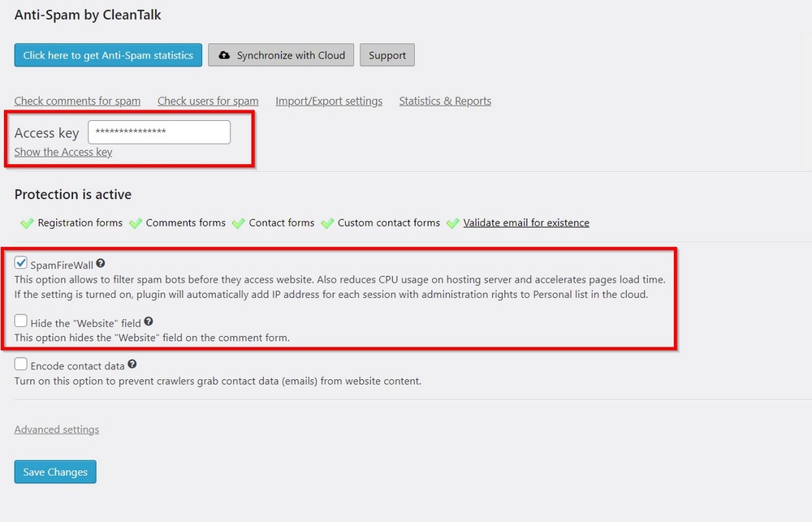The image size is (812, 522).
Task: Focus the Access key input field
Action: click(x=159, y=132)
